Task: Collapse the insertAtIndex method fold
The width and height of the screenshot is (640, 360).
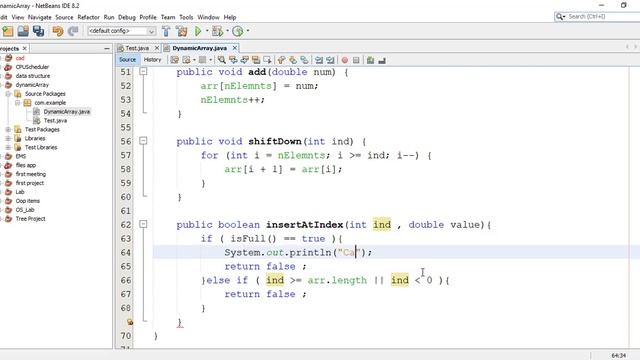Action: [143, 224]
